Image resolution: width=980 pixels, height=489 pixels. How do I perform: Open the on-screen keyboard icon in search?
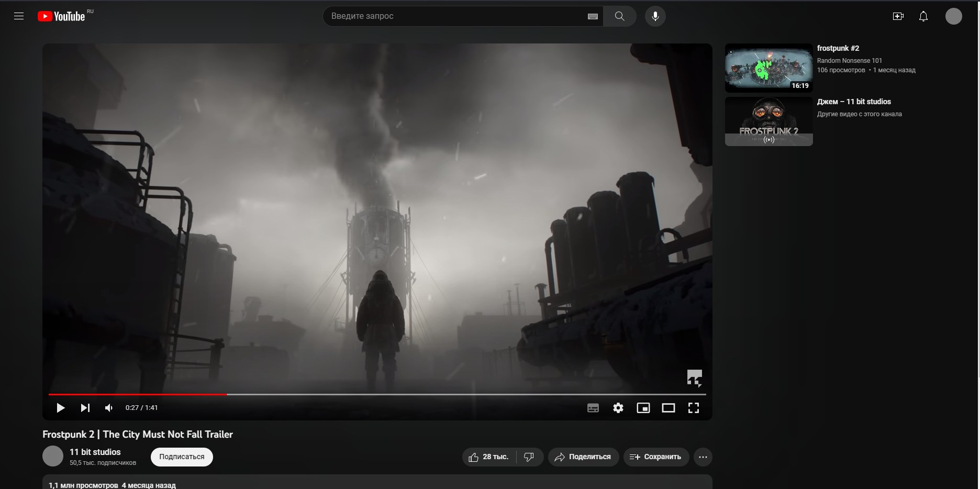[x=593, y=16]
